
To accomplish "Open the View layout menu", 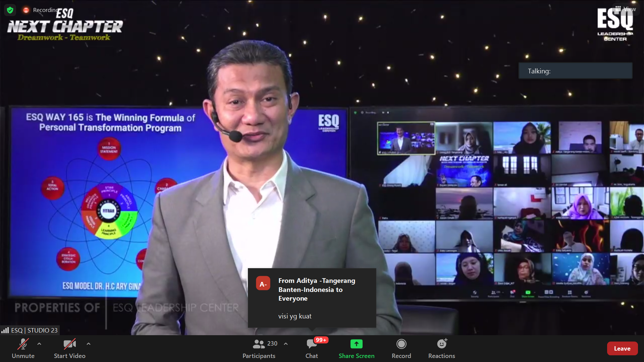I will 626,9.
